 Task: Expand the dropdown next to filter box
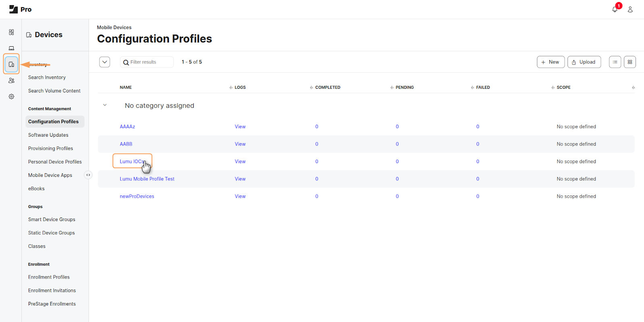(x=105, y=62)
